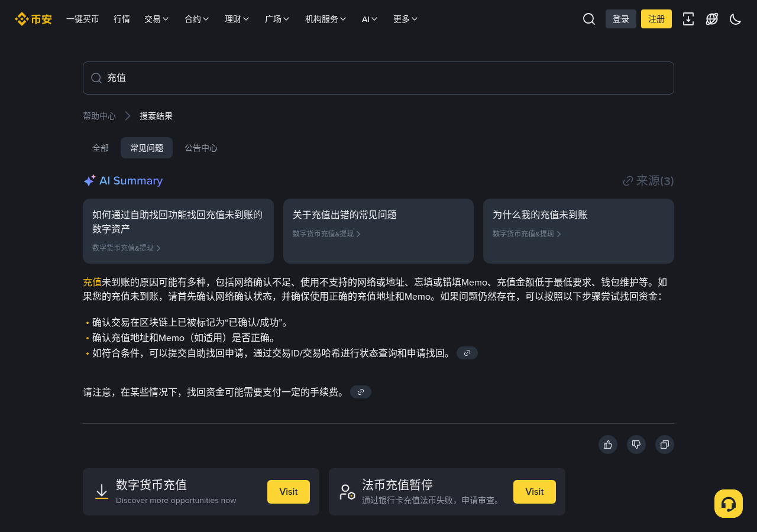Copy the AI summary with the copy icon
Image resolution: width=757 pixels, height=532 pixels.
point(665,445)
